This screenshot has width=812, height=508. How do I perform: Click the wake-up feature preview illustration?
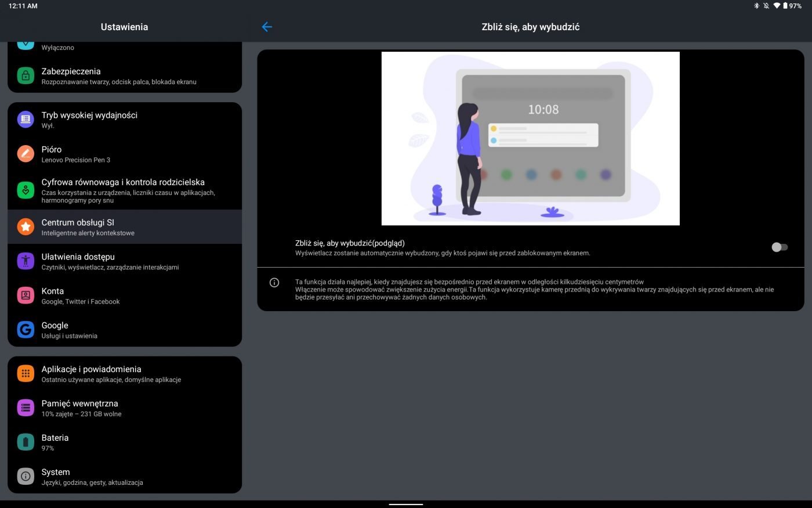530,138
